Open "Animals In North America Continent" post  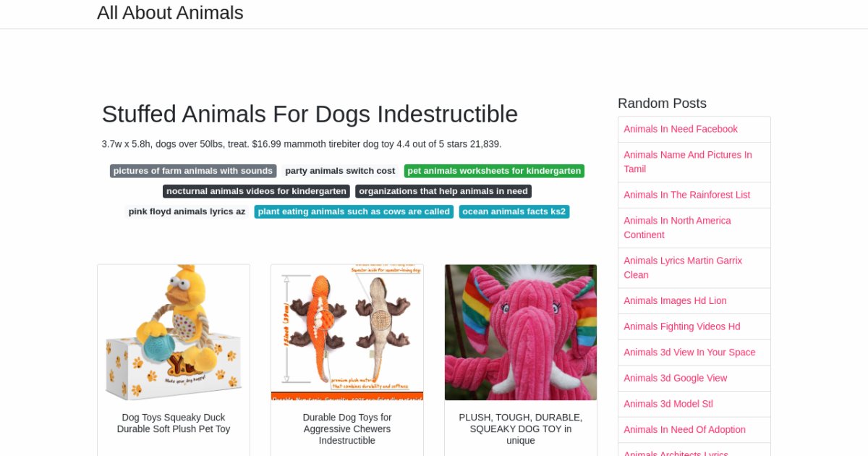pos(677,227)
